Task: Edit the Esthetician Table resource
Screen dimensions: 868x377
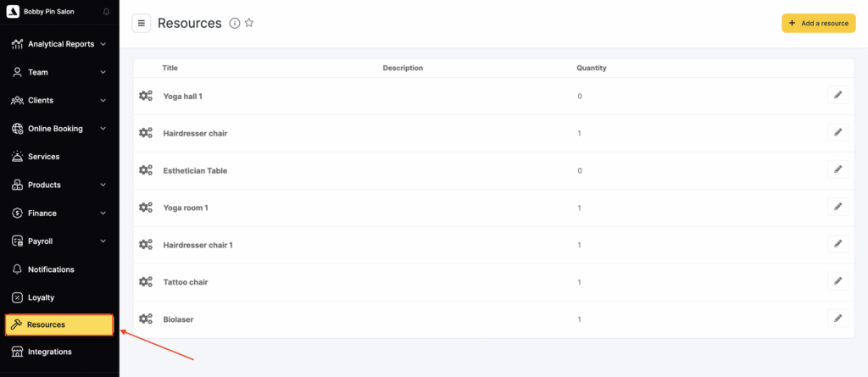Action: (x=837, y=170)
